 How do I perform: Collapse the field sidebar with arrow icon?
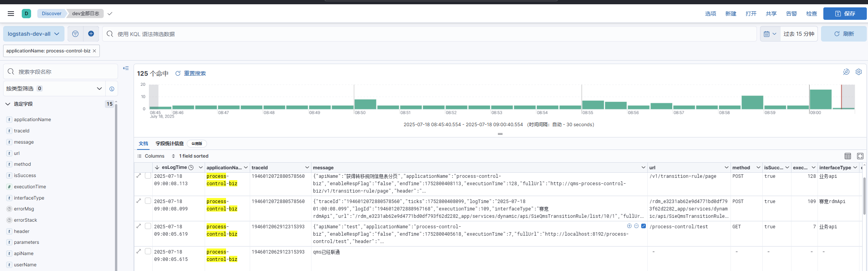point(126,68)
